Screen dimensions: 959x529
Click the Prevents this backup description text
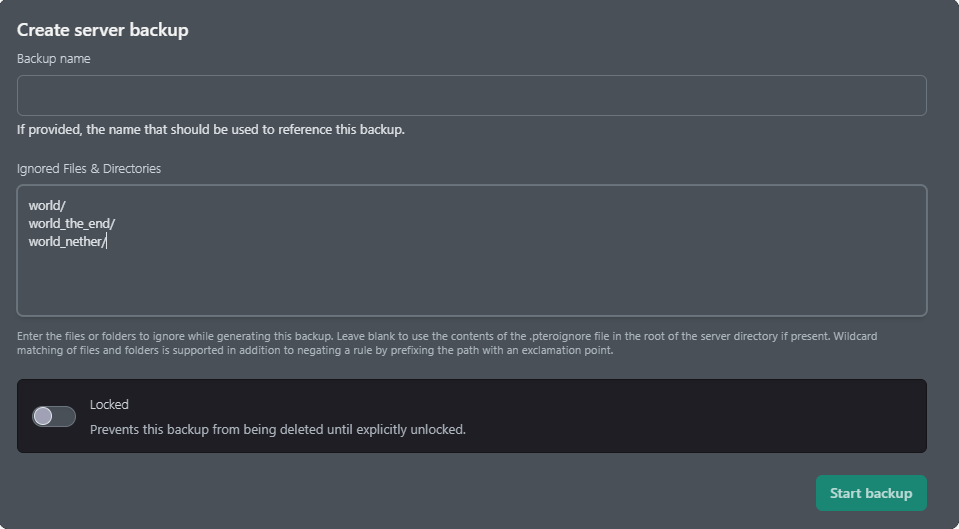(278, 430)
